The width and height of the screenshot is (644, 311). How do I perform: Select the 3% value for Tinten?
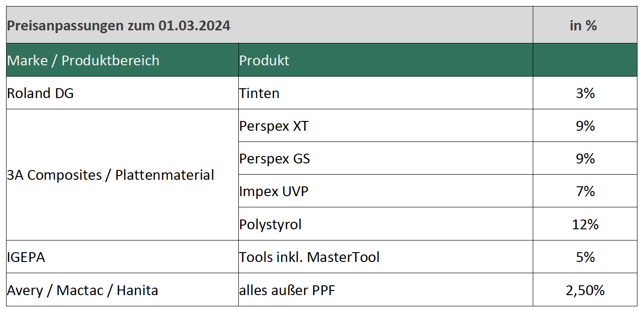coord(585,93)
